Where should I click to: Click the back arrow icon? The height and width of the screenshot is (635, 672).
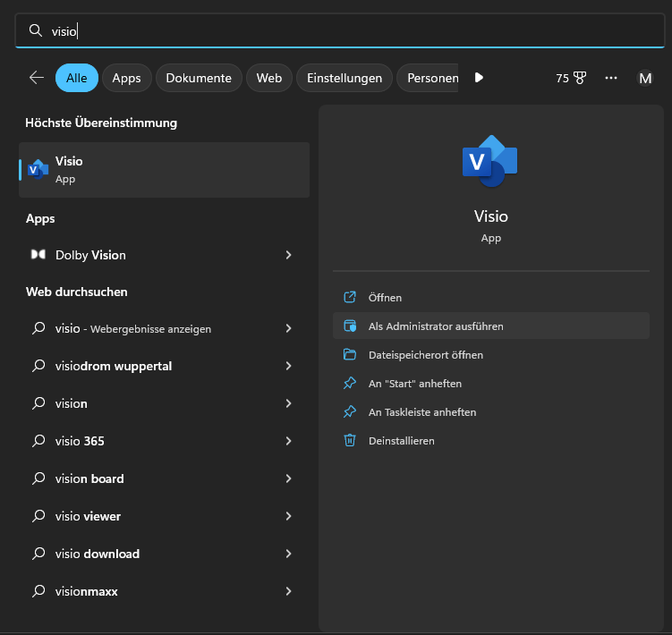coord(37,78)
